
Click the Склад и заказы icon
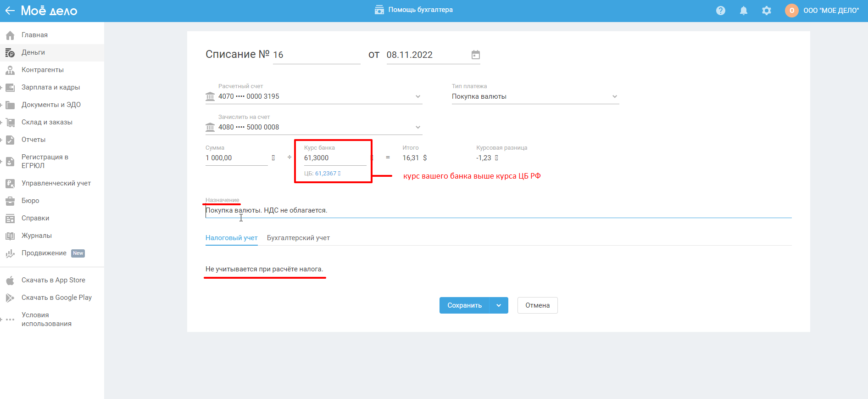click(x=10, y=123)
